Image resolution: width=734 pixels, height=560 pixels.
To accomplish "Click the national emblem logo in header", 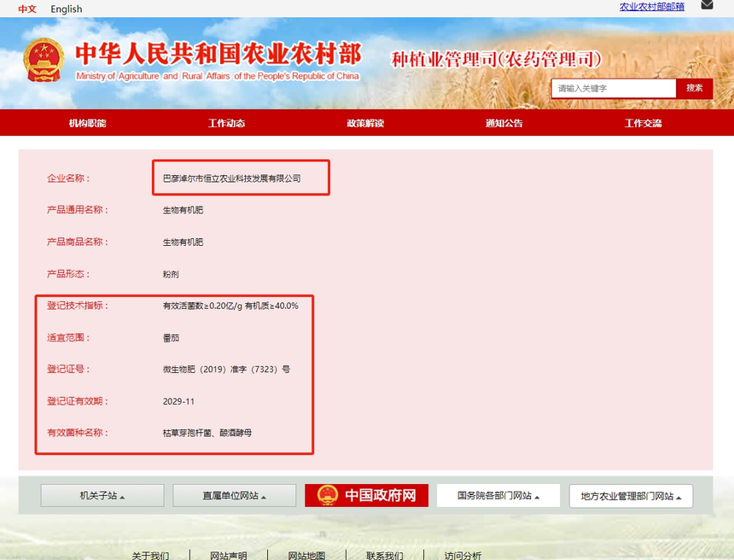I will [x=44, y=60].
